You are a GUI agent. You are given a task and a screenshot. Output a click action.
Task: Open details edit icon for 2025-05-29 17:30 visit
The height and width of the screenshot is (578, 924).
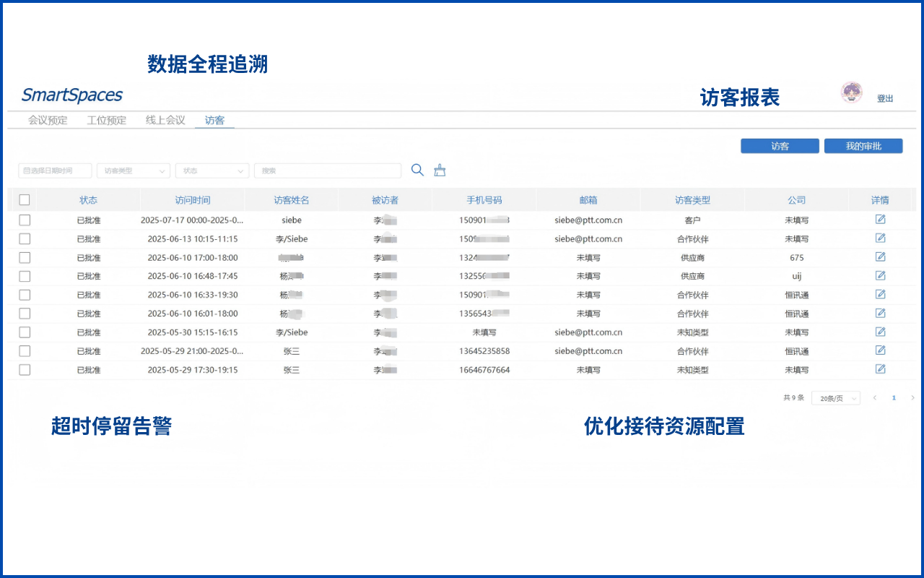tap(880, 369)
